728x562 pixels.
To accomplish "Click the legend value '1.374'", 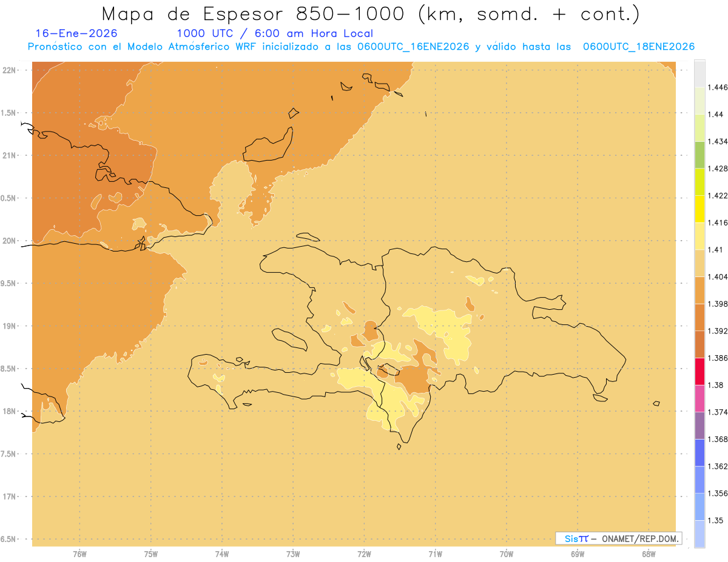I will (718, 412).
